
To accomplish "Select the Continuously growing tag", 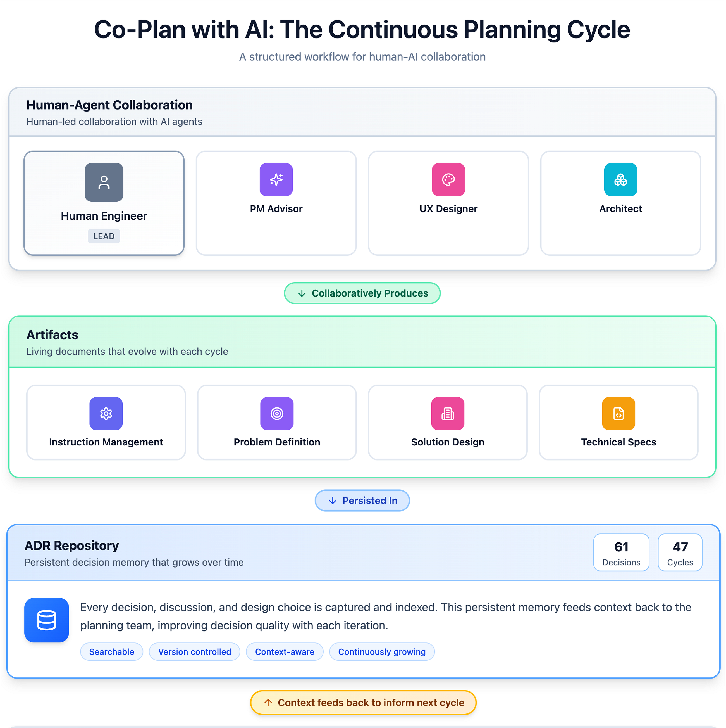I will point(382,652).
